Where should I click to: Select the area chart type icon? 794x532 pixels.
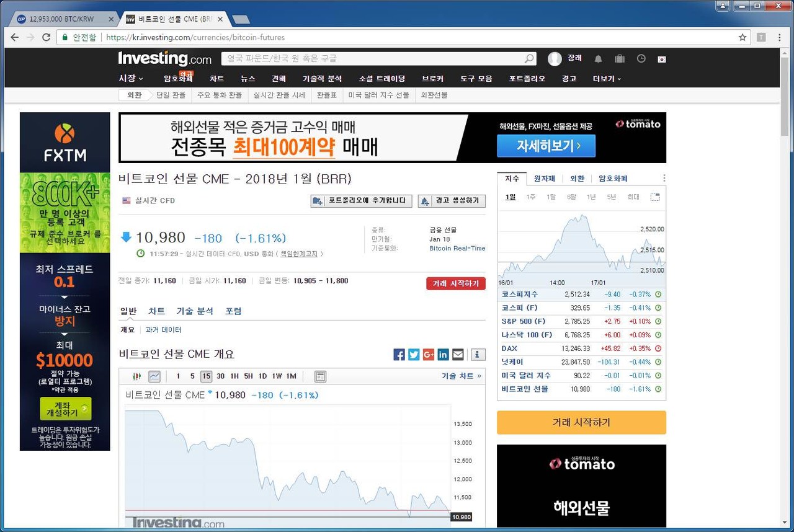pos(154,376)
